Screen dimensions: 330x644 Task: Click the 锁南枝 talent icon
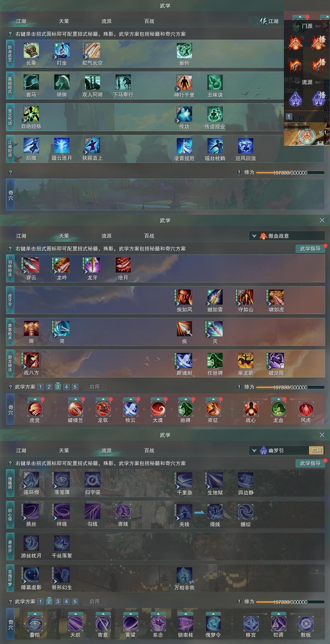(x=185, y=624)
